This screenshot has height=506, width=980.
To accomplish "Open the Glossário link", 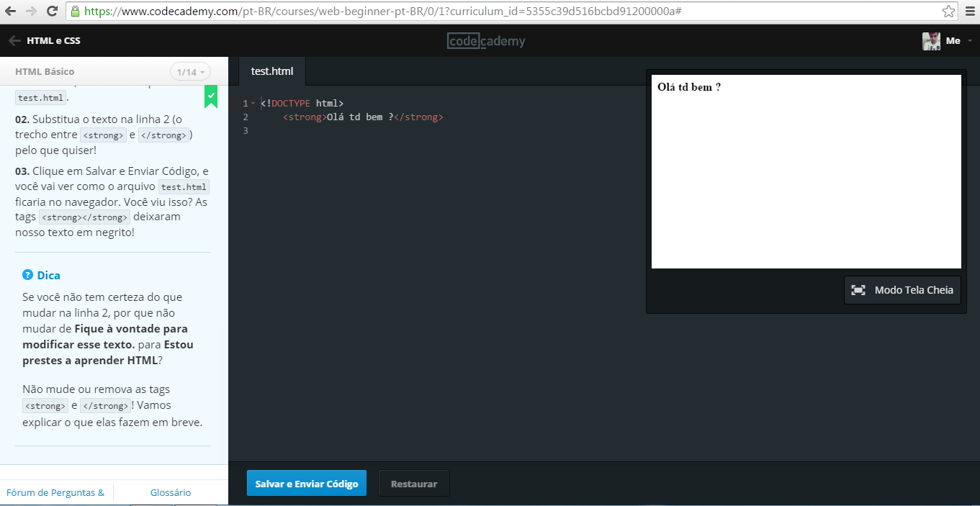I will tap(170, 492).
